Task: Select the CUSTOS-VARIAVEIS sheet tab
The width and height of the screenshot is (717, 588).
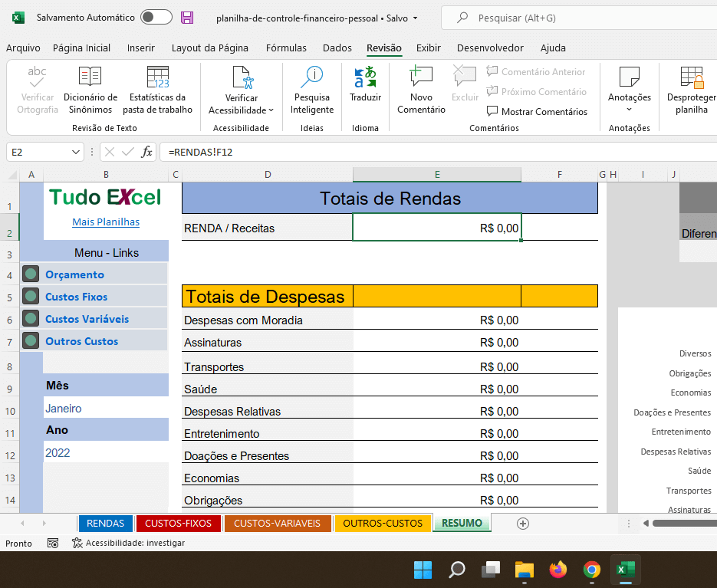Action: point(278,524)
